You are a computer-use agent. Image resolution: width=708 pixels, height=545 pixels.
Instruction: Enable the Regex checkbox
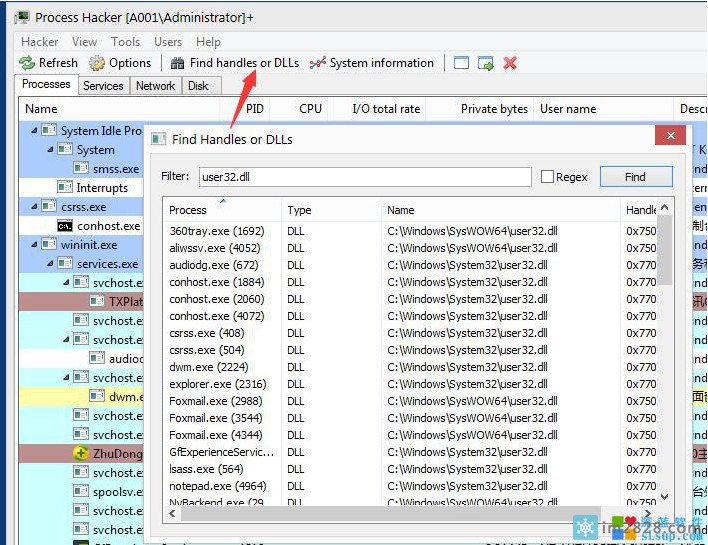[547, 177]
